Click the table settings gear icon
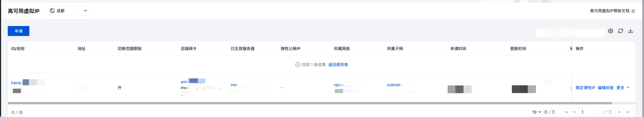 [611, 31]
